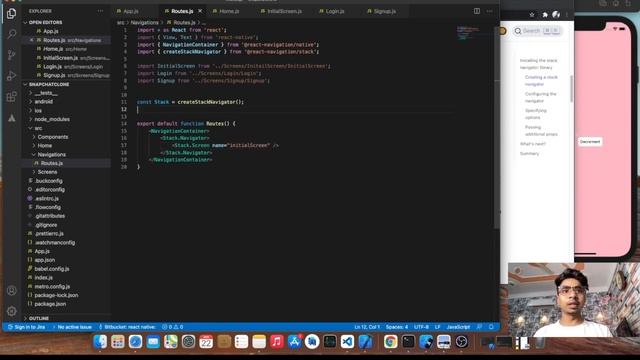Expand the Screens folder
Image resolution: width=640 pixels, height=360 pixels.
[47, 172]
